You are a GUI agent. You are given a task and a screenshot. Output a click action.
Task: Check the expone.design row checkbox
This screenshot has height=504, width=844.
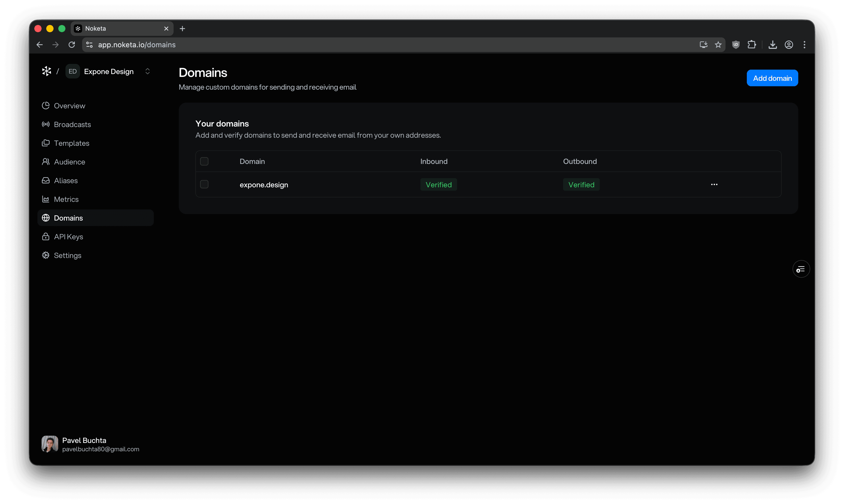(204, 184)
